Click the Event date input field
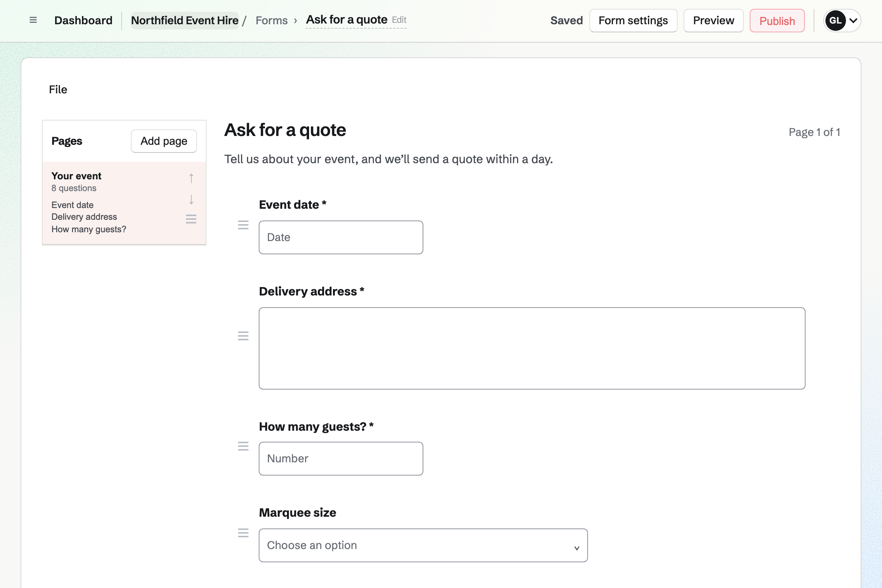This screenshot has width=882, height=588. coord(341,237)
